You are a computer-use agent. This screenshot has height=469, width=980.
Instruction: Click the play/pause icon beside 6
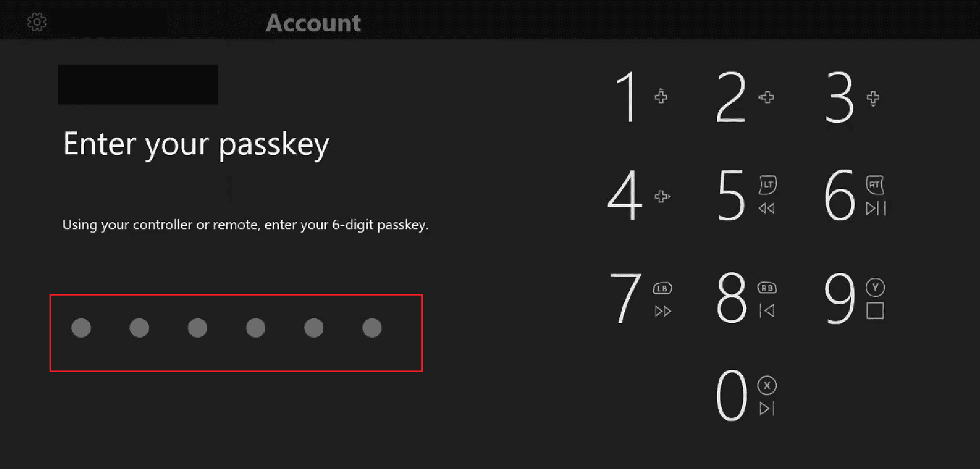[875, 208]
